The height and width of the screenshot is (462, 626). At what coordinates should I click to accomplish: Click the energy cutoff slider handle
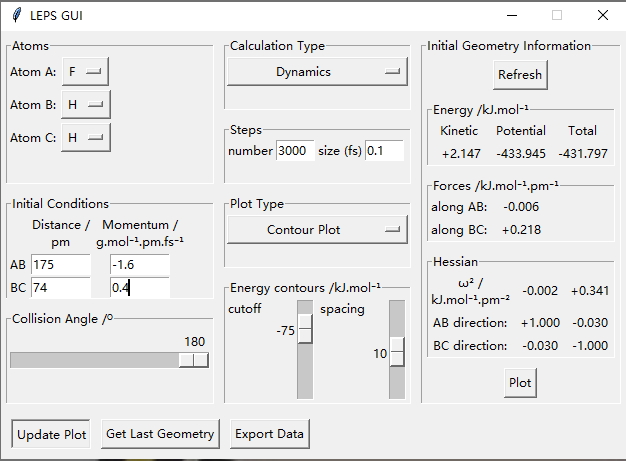point(305,331)
